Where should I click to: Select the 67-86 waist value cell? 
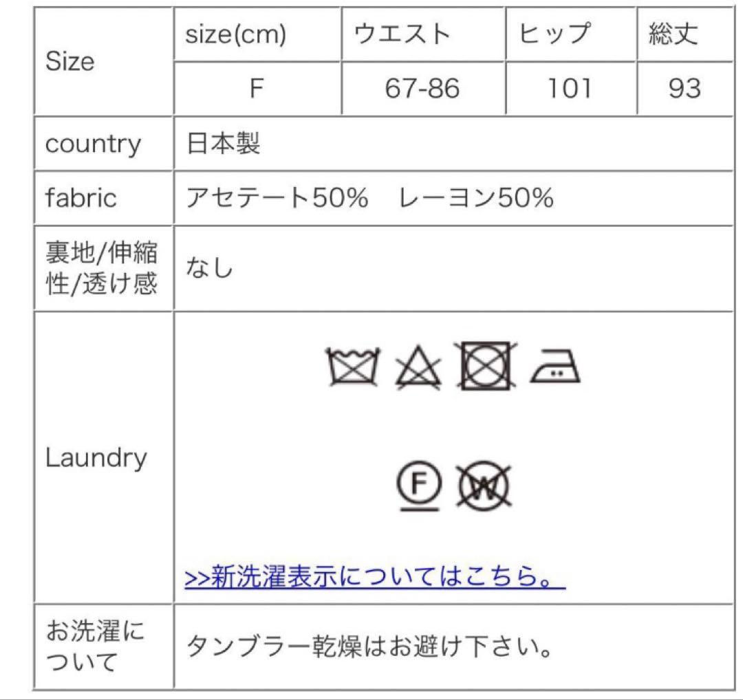click(x=423, y=89)
